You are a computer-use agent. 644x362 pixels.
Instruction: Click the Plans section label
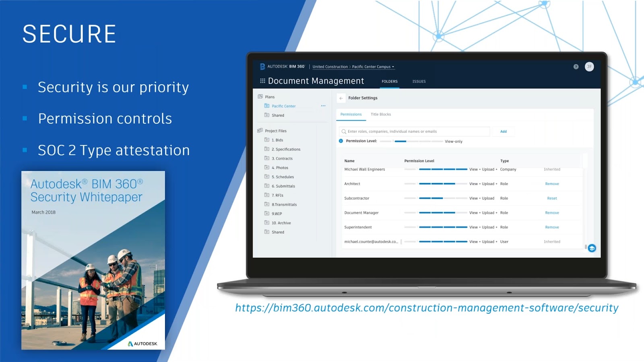(270, 97)
